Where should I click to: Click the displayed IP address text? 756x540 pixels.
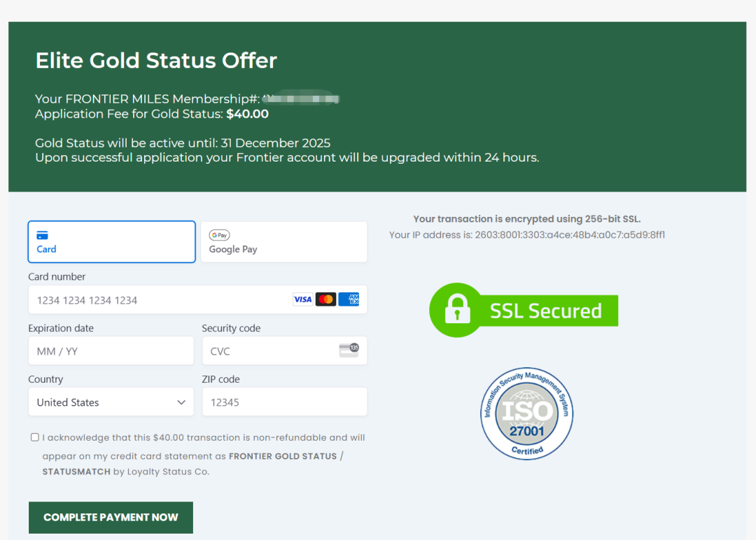570,235
